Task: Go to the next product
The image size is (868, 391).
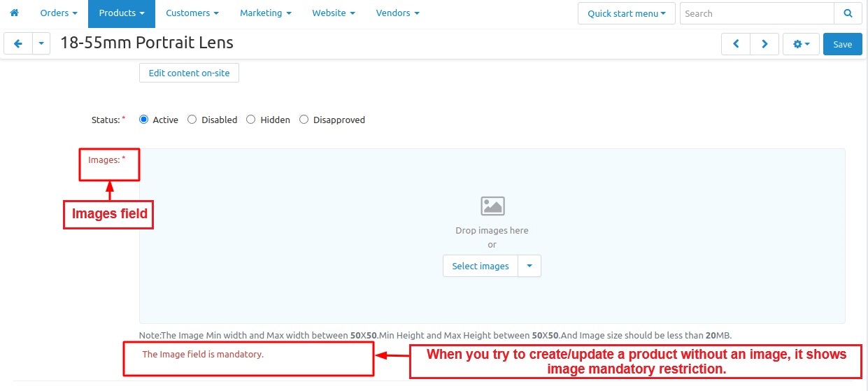Action: [764, 44]
